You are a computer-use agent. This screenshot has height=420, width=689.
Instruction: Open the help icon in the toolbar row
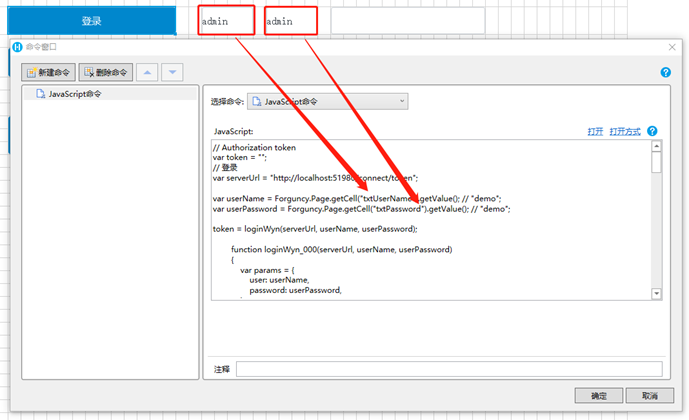[x=665, y=72]
